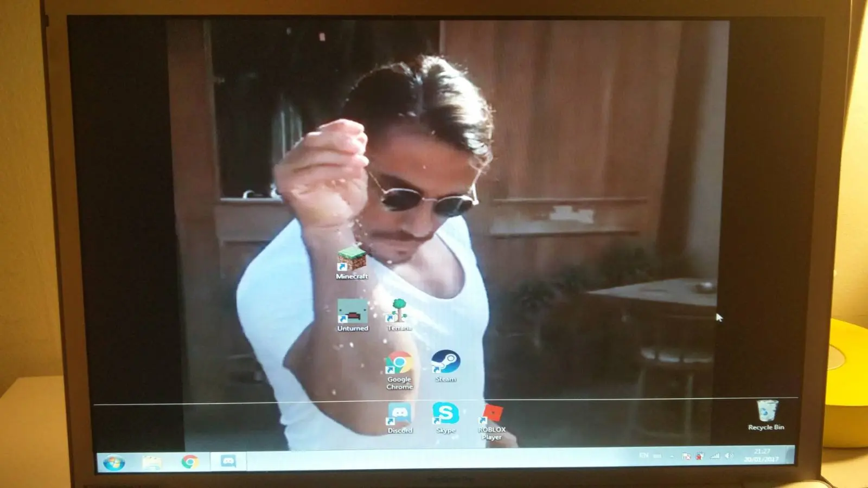Select the Unturned desktop icon

353,313
